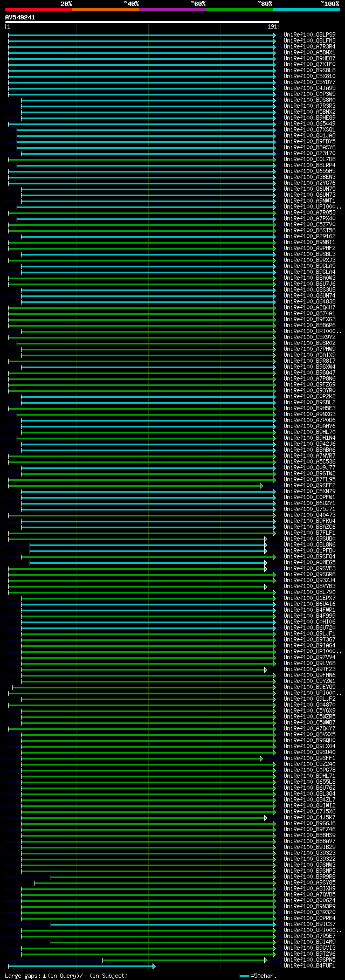Select UniRef100_Q75J71 entry
This screenshot has height=980, width=345.
309,509
